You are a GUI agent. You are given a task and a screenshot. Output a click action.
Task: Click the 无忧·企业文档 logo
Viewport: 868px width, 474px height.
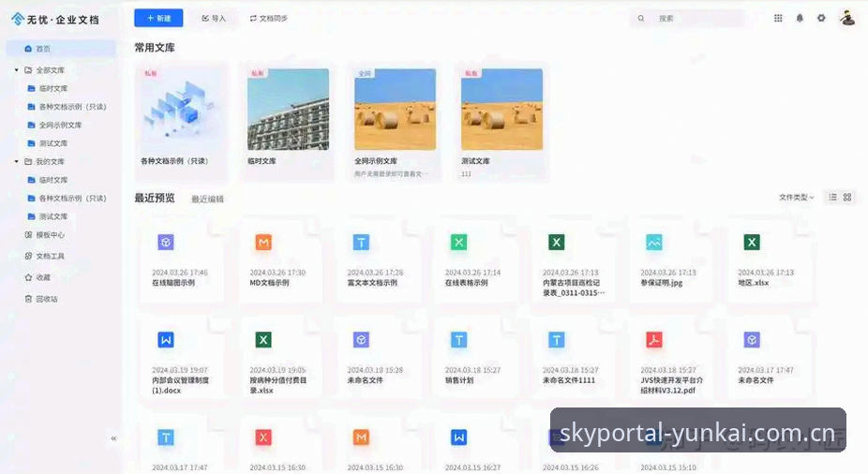(54, 20)
